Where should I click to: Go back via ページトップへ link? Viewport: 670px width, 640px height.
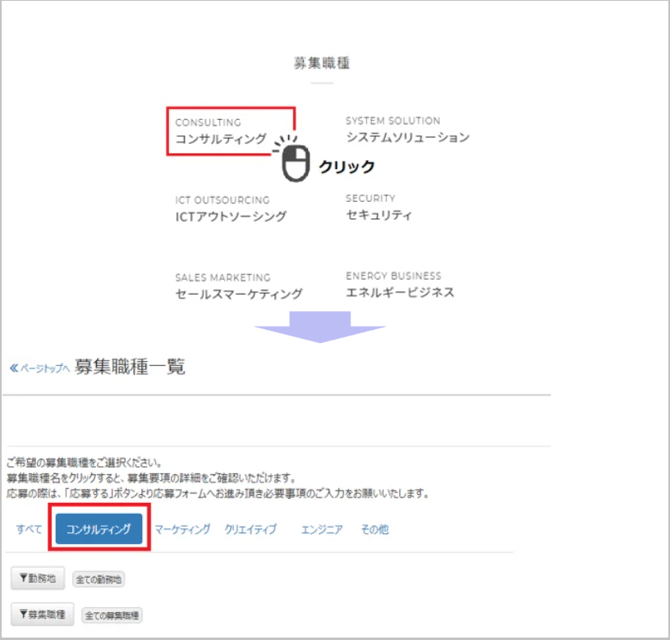coord(39,368)
